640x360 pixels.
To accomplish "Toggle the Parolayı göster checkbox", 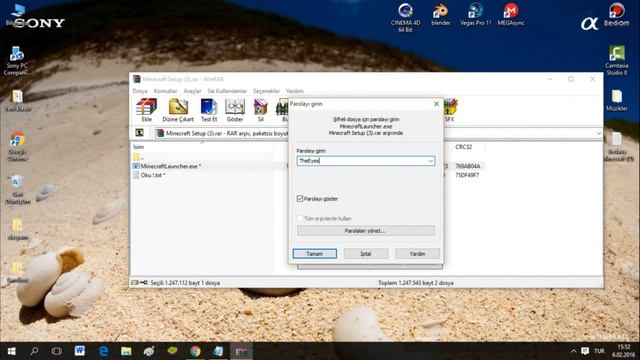I will coord(300,198).
